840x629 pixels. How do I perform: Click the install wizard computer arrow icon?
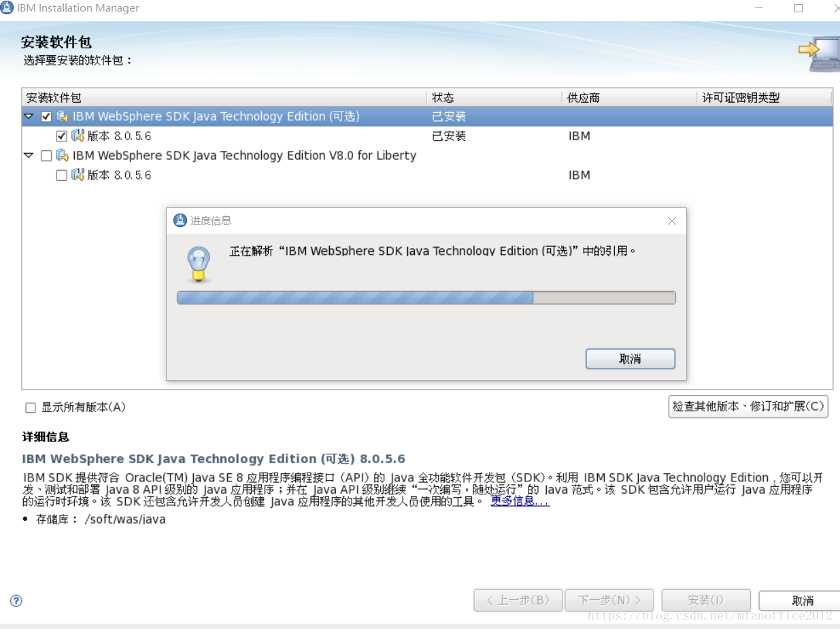[x=819, y=54]
